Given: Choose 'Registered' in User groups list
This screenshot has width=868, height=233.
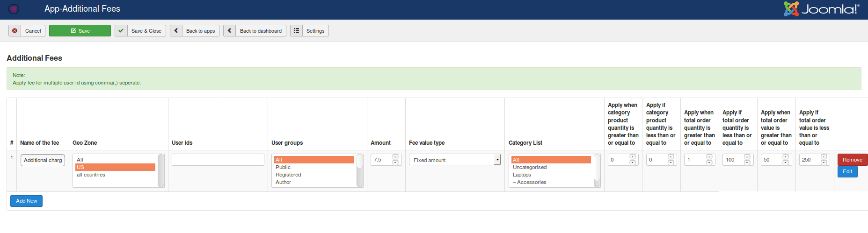Looking at the screenshot, I should click(288, 175).
